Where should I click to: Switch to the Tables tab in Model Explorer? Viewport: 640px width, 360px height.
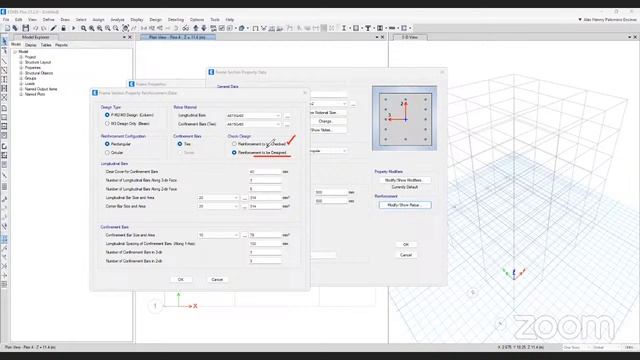click(x=46, y=45)
